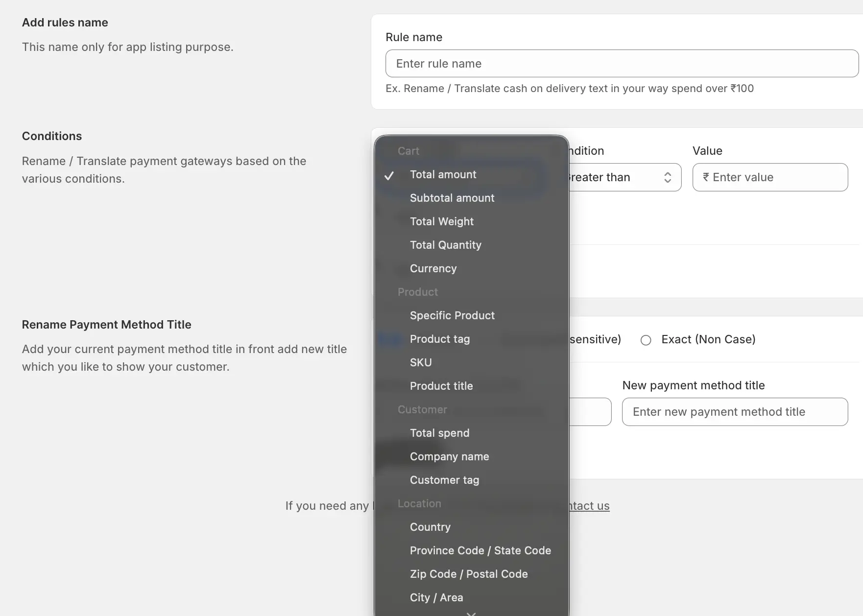
Task: Focus the New payment method title field
Action: (x=735, y=412)
